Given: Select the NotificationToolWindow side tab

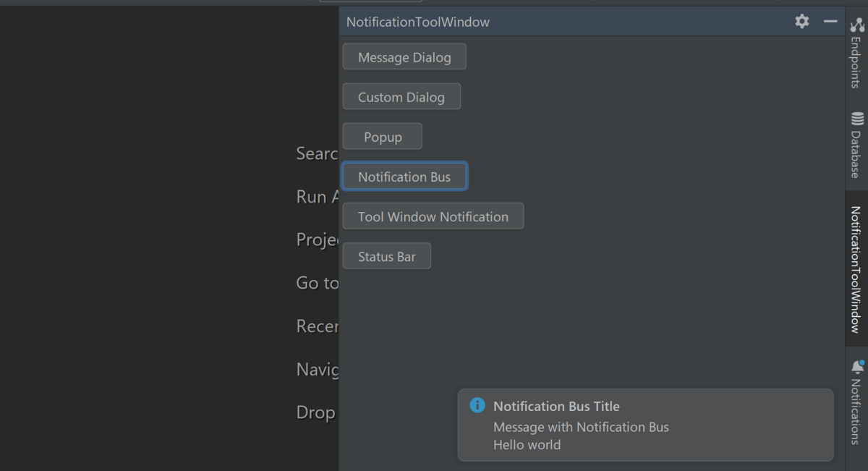Looking at the screenshot, I should (x=856, y=269).
